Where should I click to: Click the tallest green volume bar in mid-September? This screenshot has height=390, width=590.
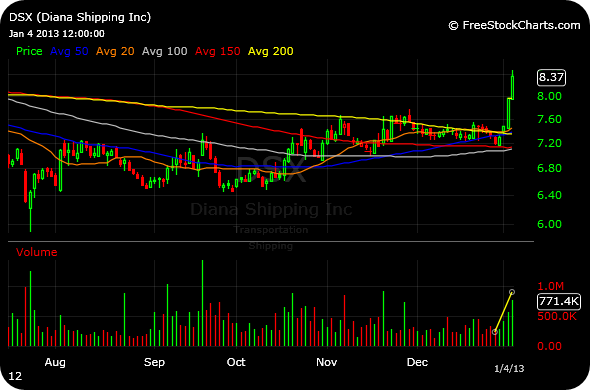(202, 303)
